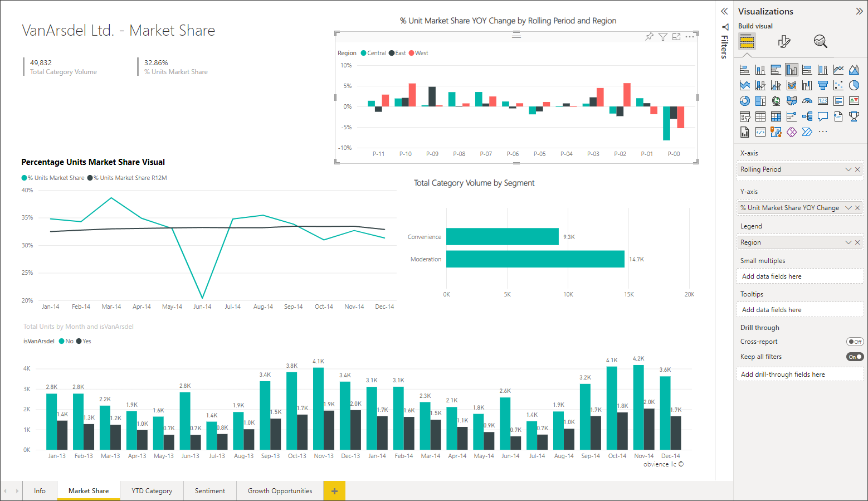The width and height of the screenshot is (868, 501).
Task: Click the Small multiples field well
Action: (799, 276)
